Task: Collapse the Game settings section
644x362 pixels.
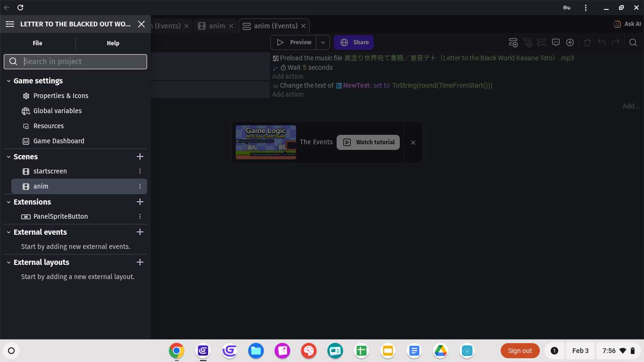Action: point(8,81)
